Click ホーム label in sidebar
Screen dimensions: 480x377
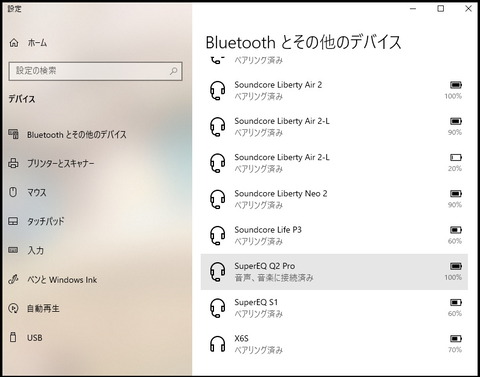pyautogui.click(x=37, y=43)
